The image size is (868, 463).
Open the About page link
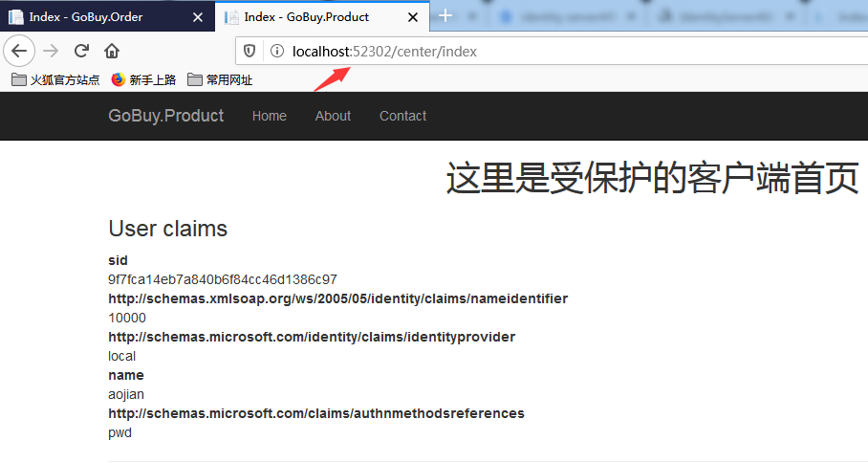pyautogui.click(x=333, y=116)
